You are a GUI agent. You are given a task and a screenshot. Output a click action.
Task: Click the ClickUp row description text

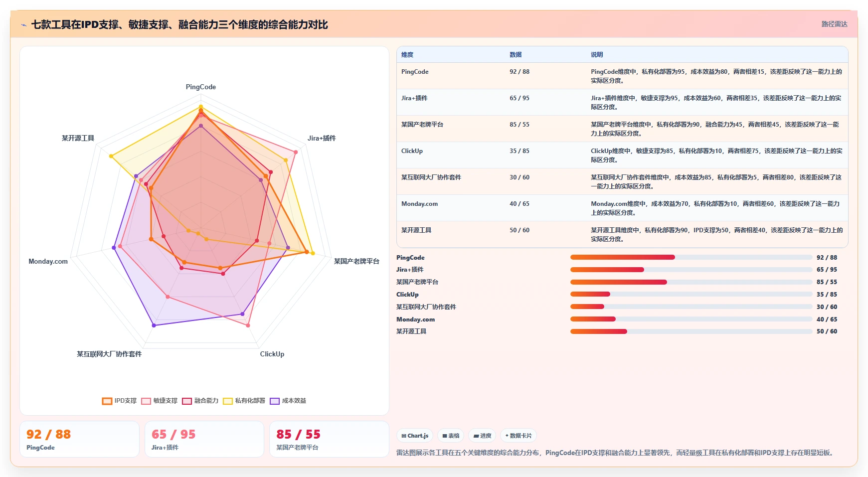tap(716, 156)
